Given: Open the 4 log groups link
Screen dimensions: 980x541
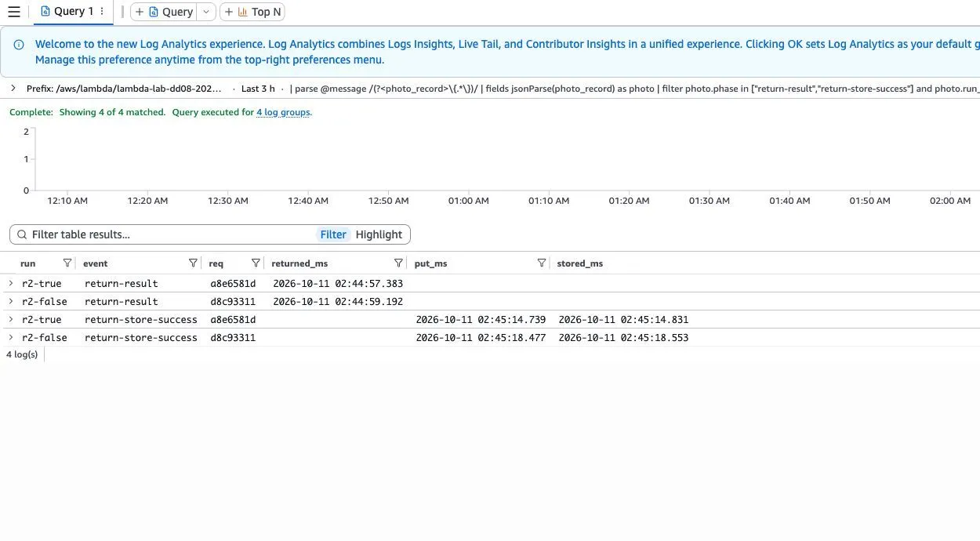Looking at the screenshot, I should [x=283, y=112].
